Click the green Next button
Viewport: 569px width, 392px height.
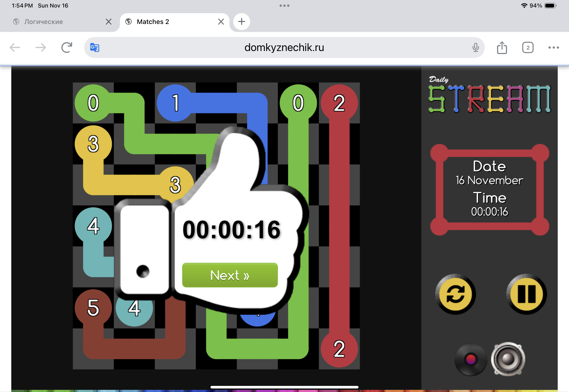click(x=230, y=275)
